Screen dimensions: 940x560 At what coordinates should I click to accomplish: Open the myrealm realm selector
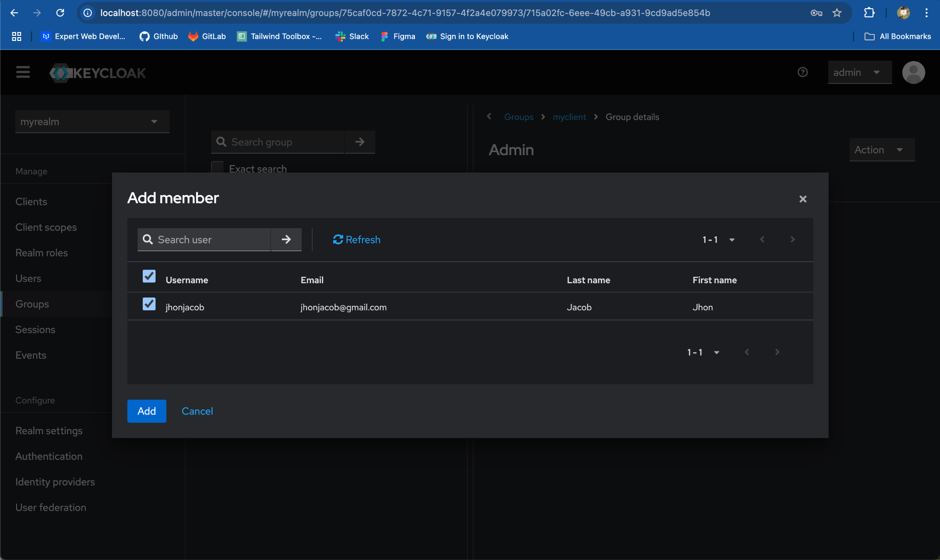pyautogui.click(x=92, y=122)
